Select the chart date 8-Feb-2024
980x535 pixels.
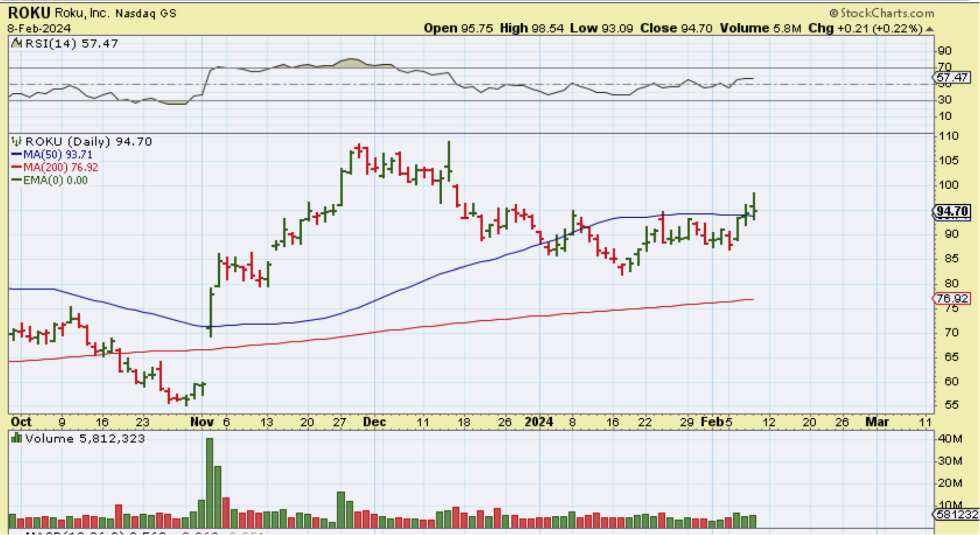39,28
